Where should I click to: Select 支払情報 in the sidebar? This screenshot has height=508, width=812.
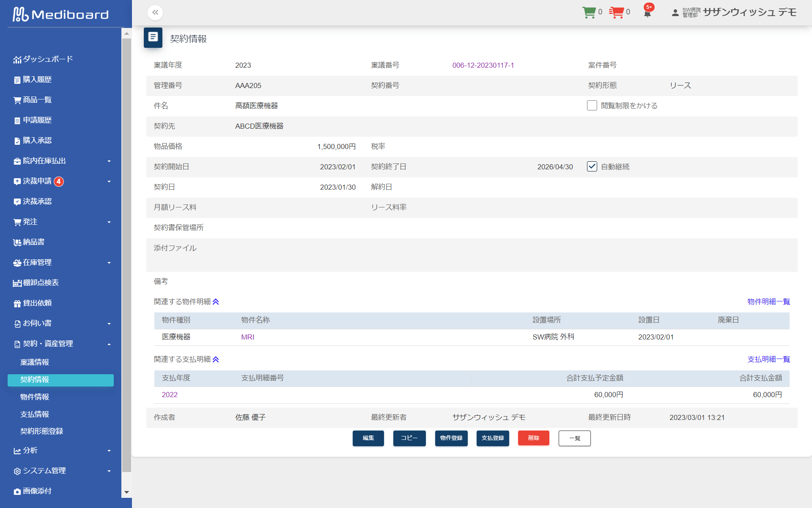point(35,414)
